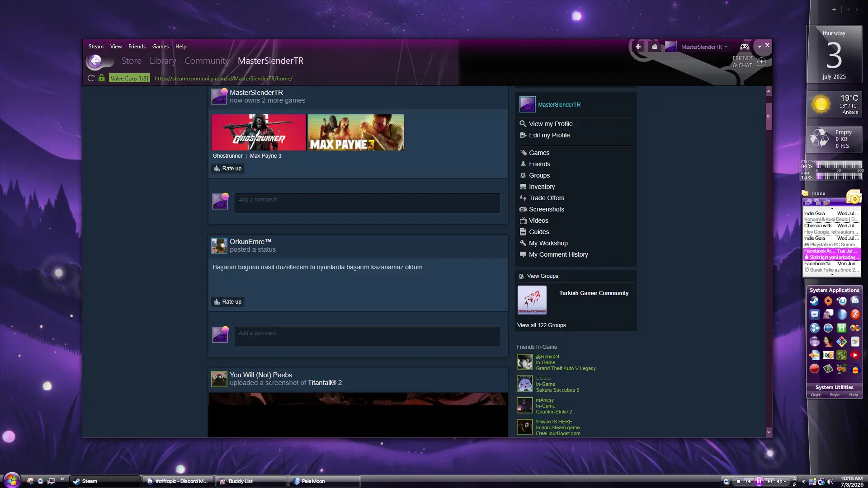
Task: Select the MasterSlenderTR navigation tab
Action: click(x=270, y=61)
